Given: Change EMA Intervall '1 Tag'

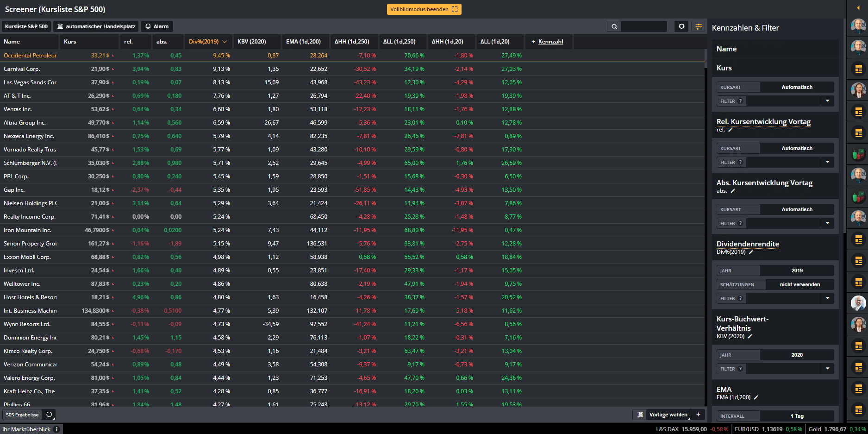Looking at the screenshot, I should pyautogui.click(x=797, y=416).
